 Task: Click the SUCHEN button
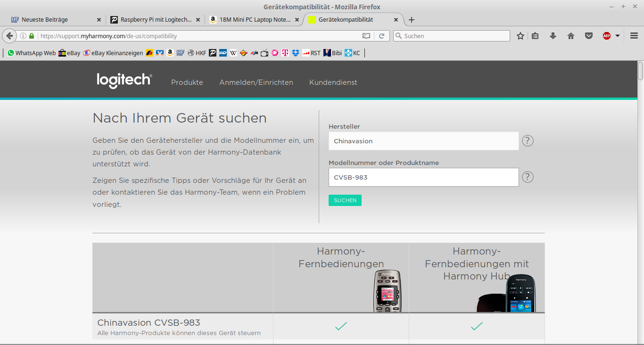(x=345, y=200)
